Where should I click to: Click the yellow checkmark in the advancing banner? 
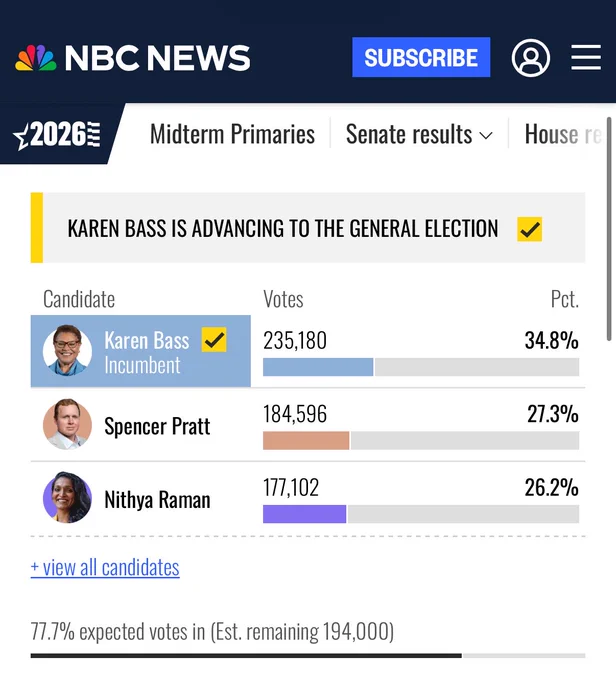click(529, 229)
